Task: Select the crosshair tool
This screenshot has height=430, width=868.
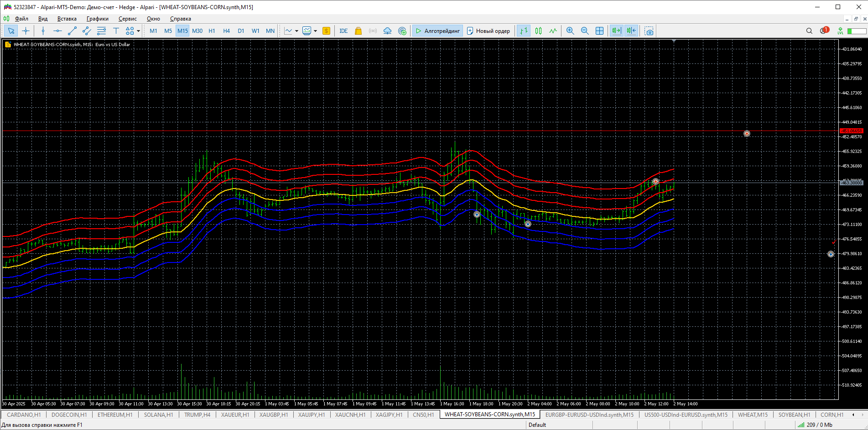Action: pyautogui.click(x=26, y=31)
